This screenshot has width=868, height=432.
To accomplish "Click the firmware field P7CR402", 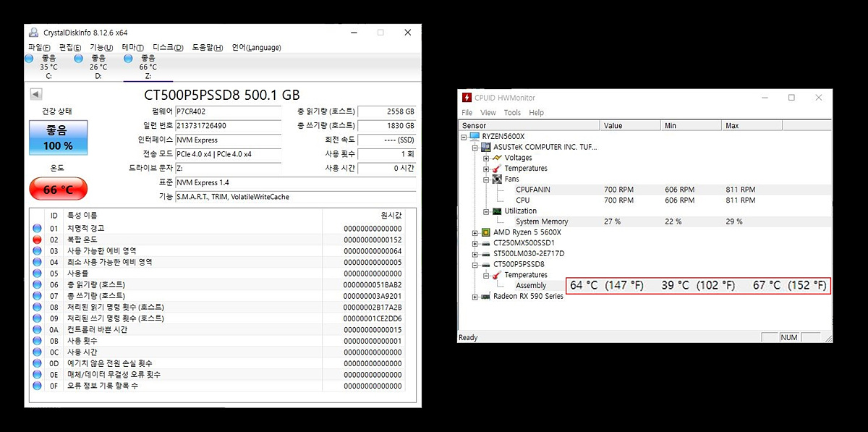I will pos(228,111).
